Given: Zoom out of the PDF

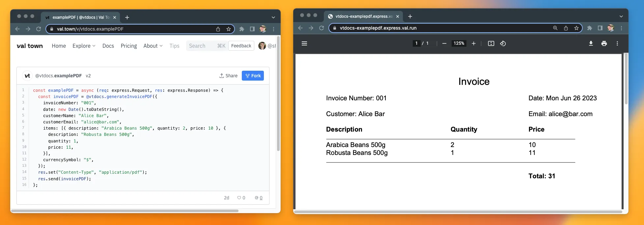Looking at the screenshot, I should [444, 43].
